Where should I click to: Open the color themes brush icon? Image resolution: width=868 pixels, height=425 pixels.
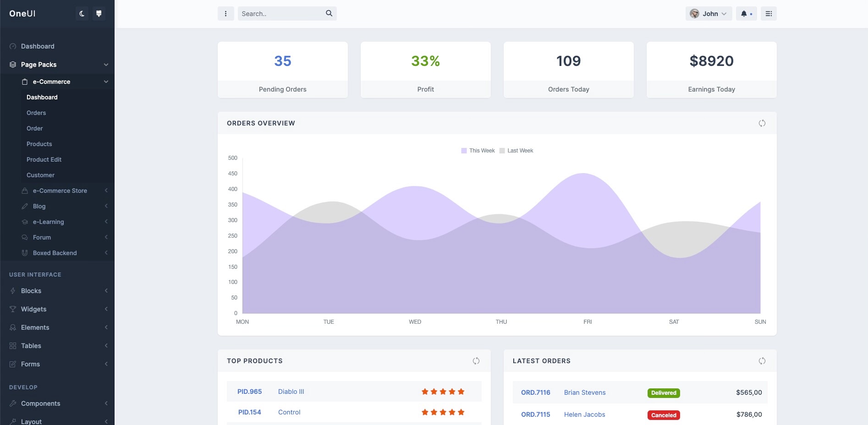pyautogui.click(x=99, y=14)
